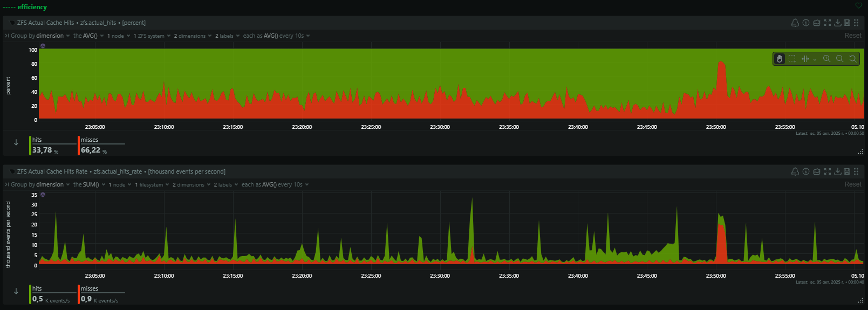Open alerts bell on ZFS Actual Cache Hits Rate chart
Viewport: 868px width, 310px height.
tap(795, 171)
